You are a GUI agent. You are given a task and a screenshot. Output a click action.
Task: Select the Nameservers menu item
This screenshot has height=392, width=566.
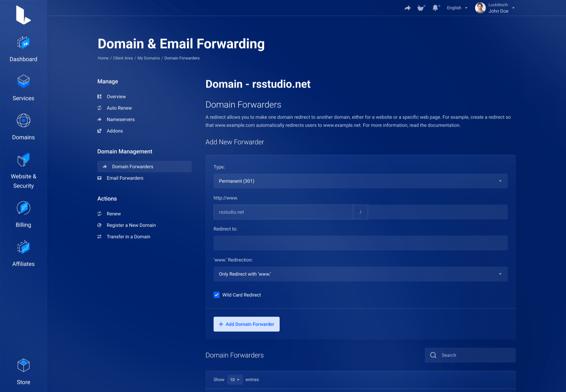[x=121, y=120]
